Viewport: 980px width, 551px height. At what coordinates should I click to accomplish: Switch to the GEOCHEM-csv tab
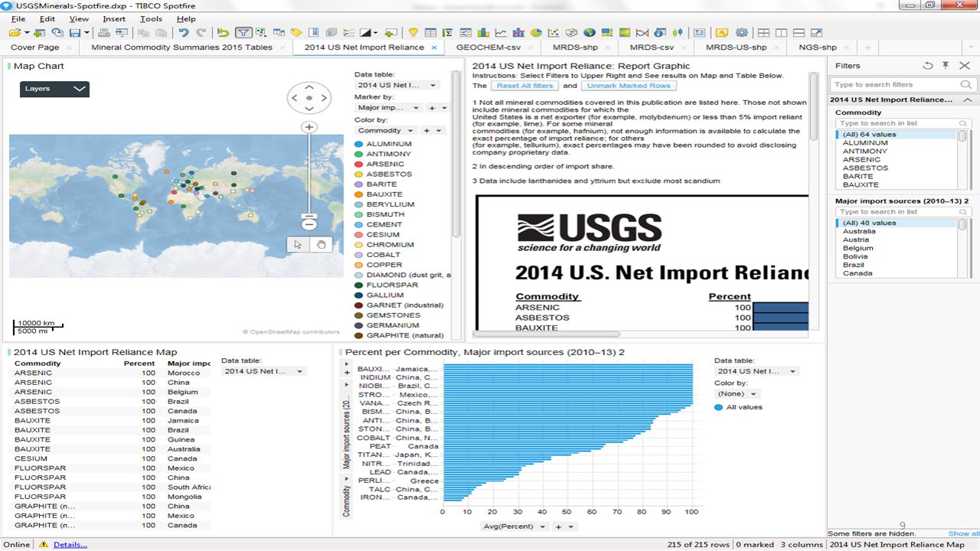pyautogui.click(x=488, y=47)
